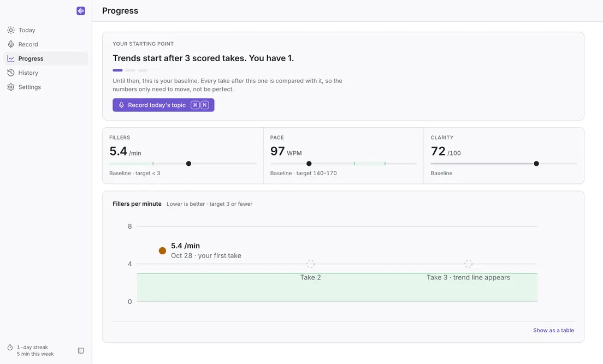603x364 pixels.
Task: Open the Today page
Action: tap(46, 30)
